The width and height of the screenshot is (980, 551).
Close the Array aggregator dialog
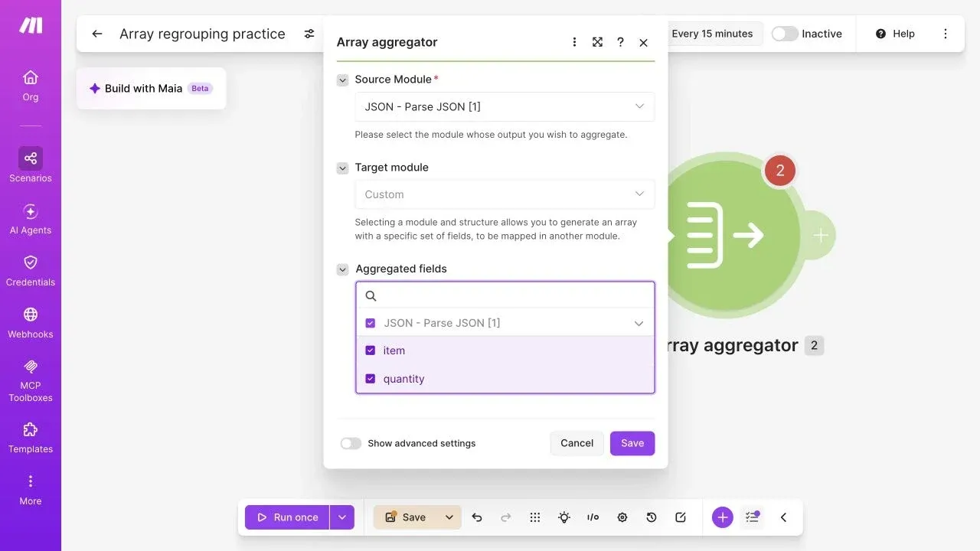point(643,42)
